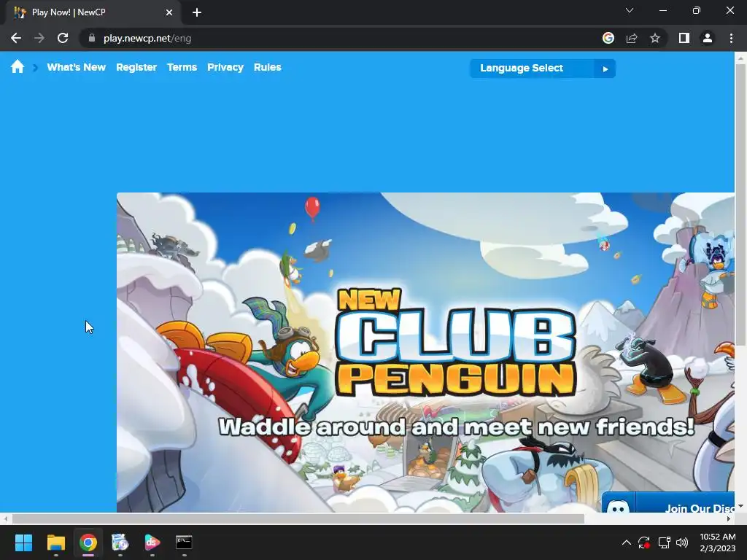Click the horizontal scrollbar thumb
Image resolution: width=747 pixels, height=560 pixels.
[x=298, y=519]
